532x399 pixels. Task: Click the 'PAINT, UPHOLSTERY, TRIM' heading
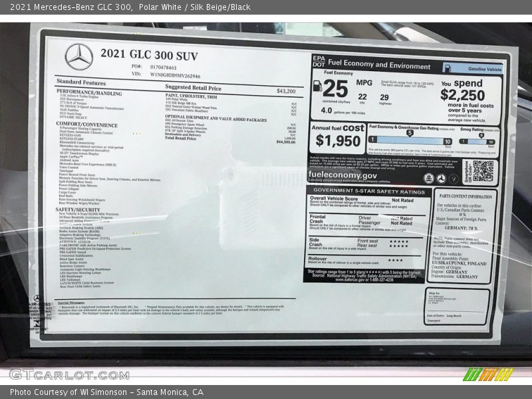191,96
